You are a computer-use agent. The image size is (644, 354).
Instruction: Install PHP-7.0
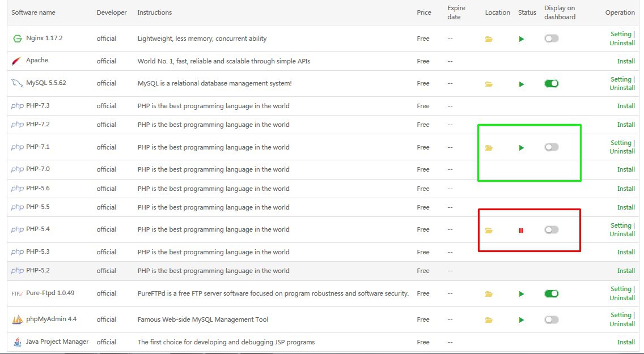coord(626,169)
